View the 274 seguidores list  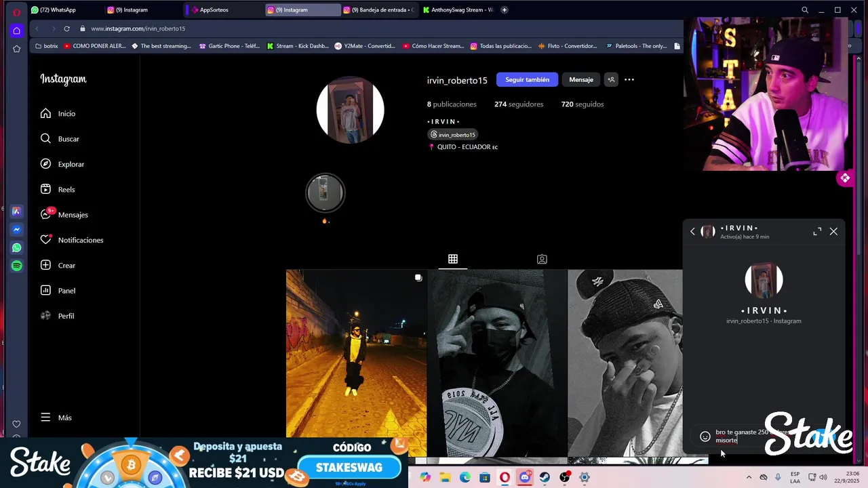pyautogui.click(x=519, y=104)
